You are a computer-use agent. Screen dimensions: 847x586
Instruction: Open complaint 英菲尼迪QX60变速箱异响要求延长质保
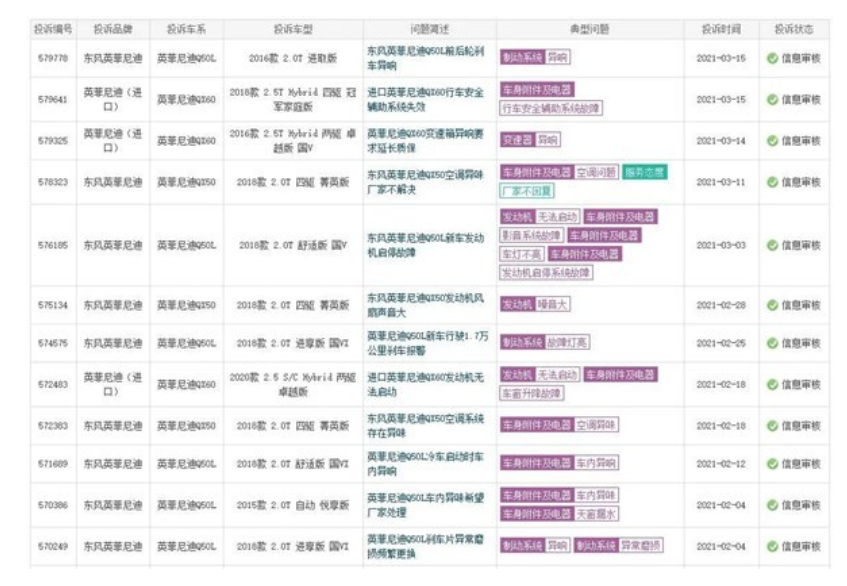pos(426,140)
